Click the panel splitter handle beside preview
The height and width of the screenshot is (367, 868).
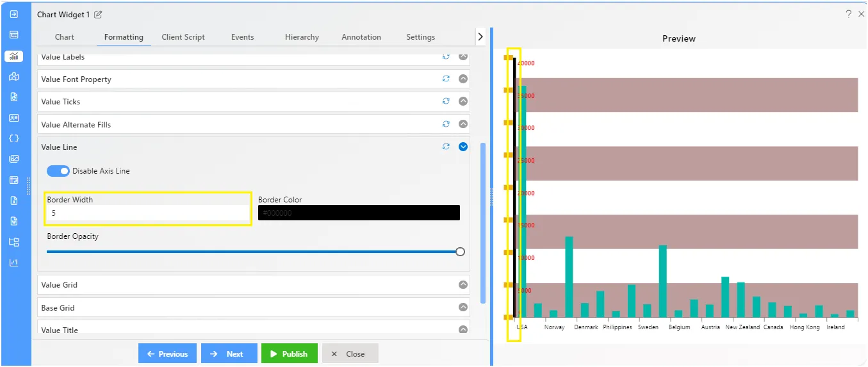[x=491, y=197]
